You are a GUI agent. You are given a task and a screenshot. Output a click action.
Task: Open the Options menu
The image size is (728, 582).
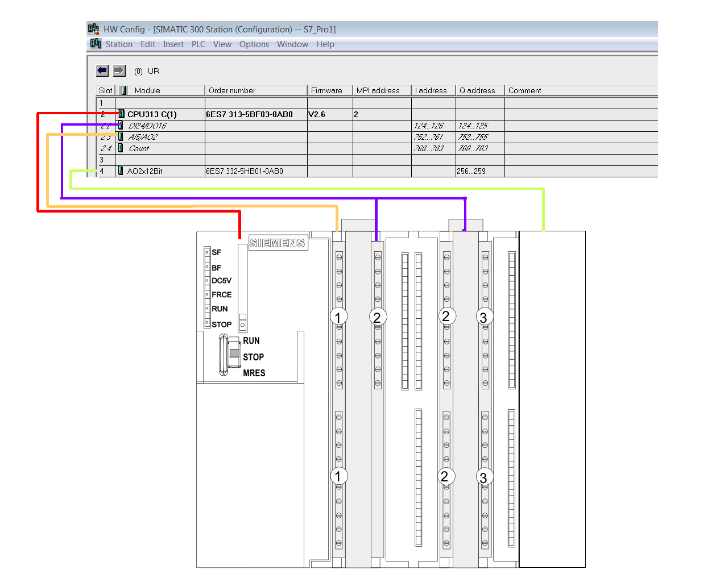pyautogui.click(x=254, y=44)
